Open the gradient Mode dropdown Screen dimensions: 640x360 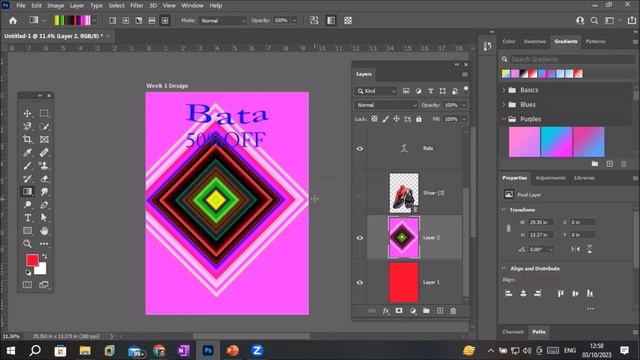point(222,20)
